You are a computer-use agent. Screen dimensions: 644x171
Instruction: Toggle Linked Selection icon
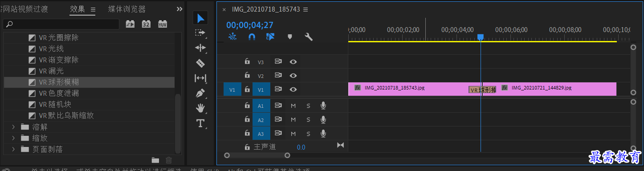pos(270,37)
